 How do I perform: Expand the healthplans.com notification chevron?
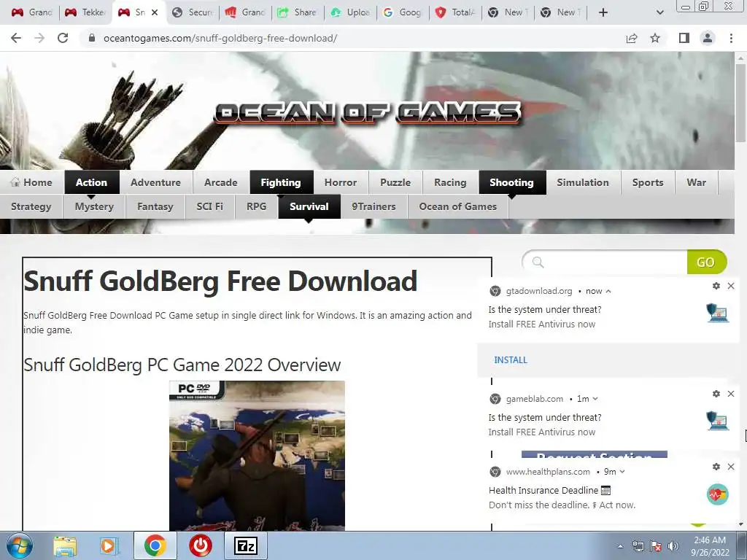click(x=622, y=472)
